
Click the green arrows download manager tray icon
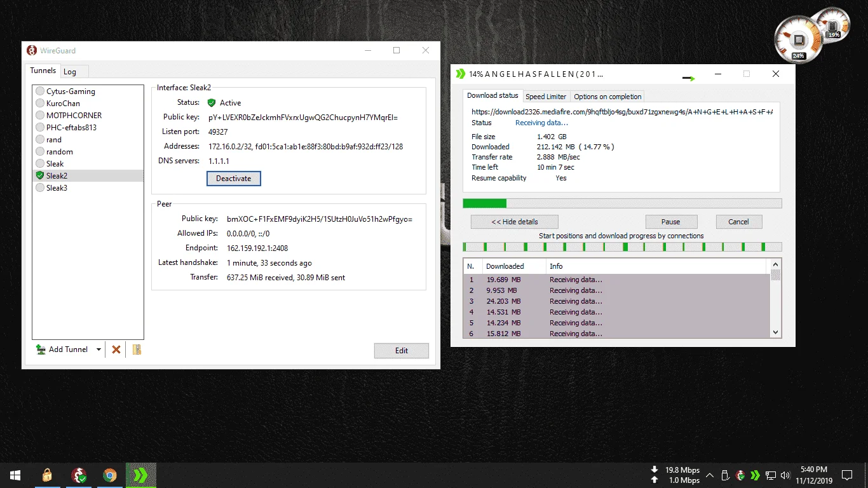point(755,475)
